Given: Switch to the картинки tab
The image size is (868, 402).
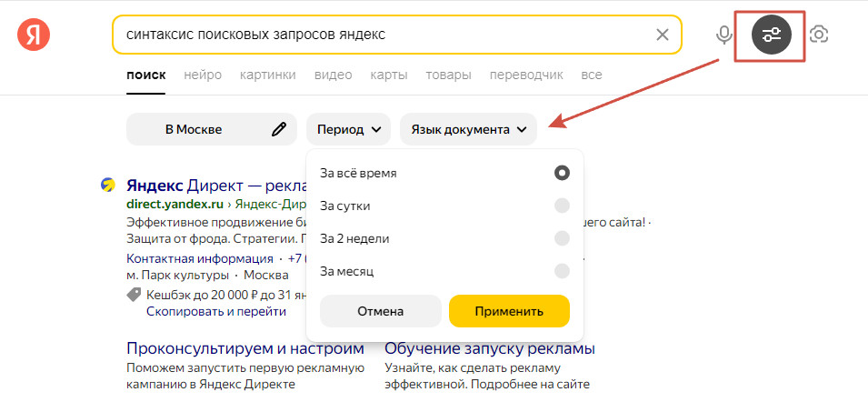Looking at the screenshot, I should click(x=267, y=75).
